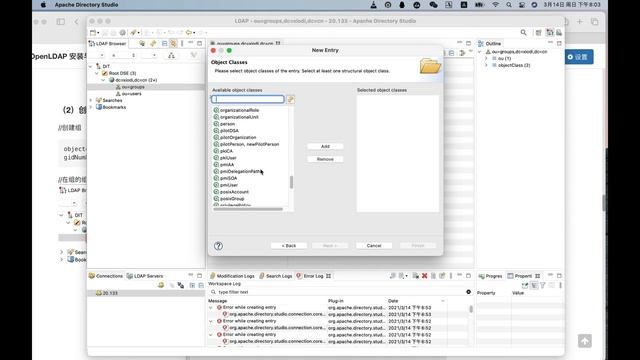Screen dimensions: 640x360
Task: Minimize the LDAP Browser panel
Action: (x=191, y=43)
